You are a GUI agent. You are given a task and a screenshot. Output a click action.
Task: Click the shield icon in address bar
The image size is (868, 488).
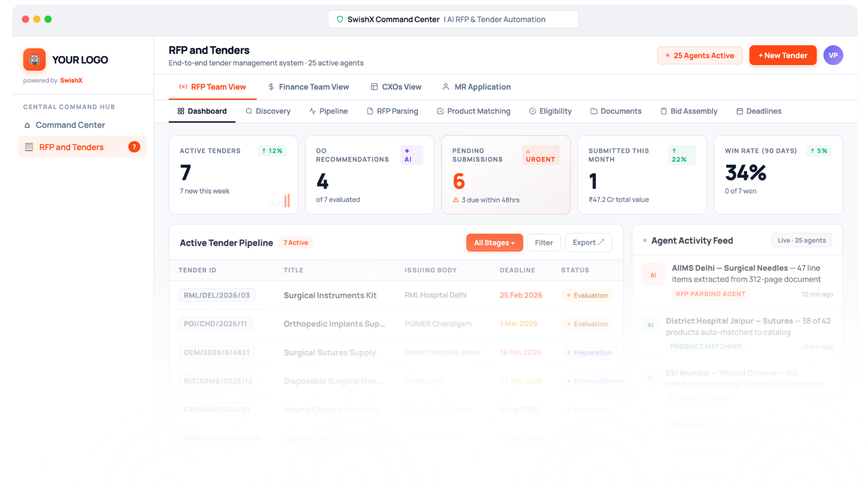pos(340,19)
